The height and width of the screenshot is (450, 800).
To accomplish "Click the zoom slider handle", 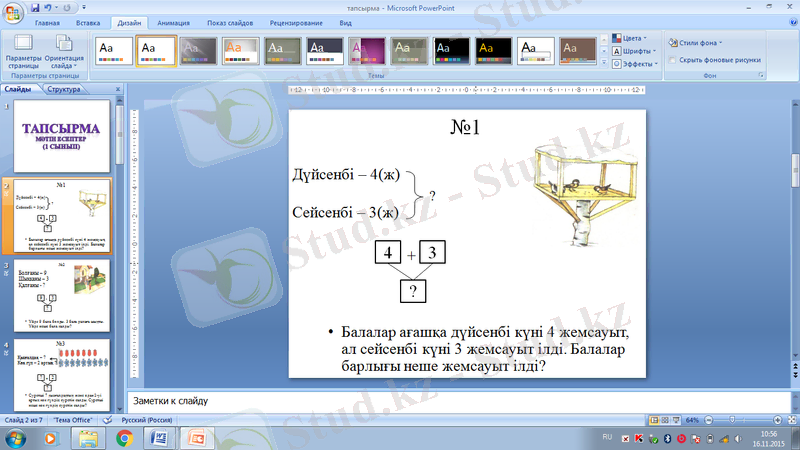I will pyautogui.click(x=732, y=419).
